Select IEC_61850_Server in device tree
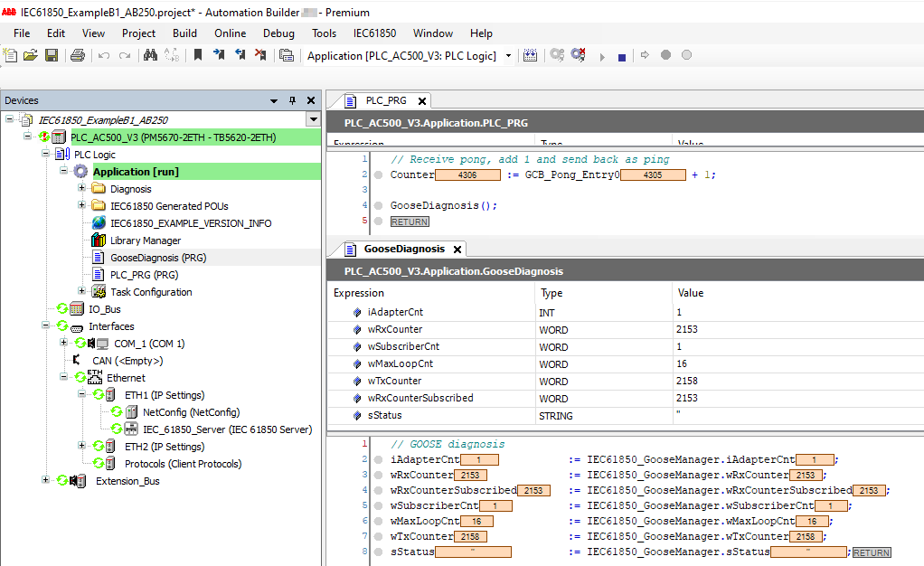The width and height of the screenshot is (924, 566). point(227,429)
